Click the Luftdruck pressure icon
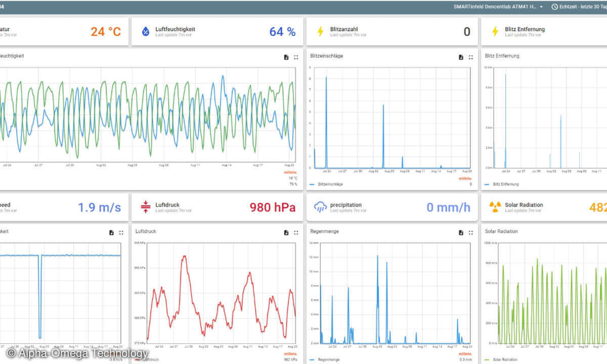The height and width of the screenshot is (364, 607). pos(146,207)
